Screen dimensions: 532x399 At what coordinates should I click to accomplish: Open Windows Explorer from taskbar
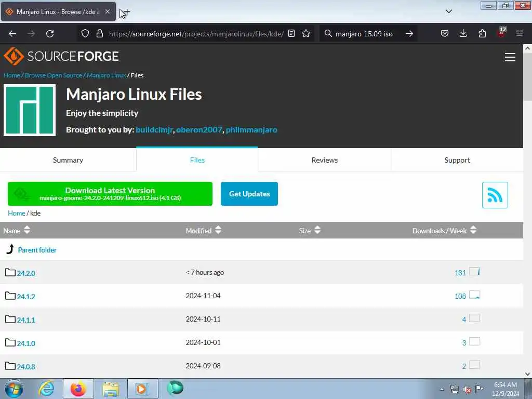pyautogui.click(x=111, y=389)
